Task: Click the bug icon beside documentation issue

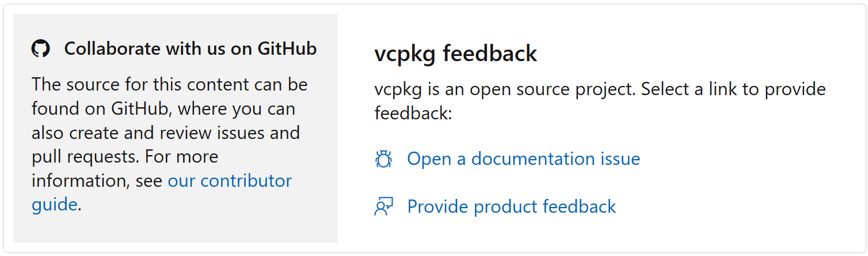Action: click(383, 159)
